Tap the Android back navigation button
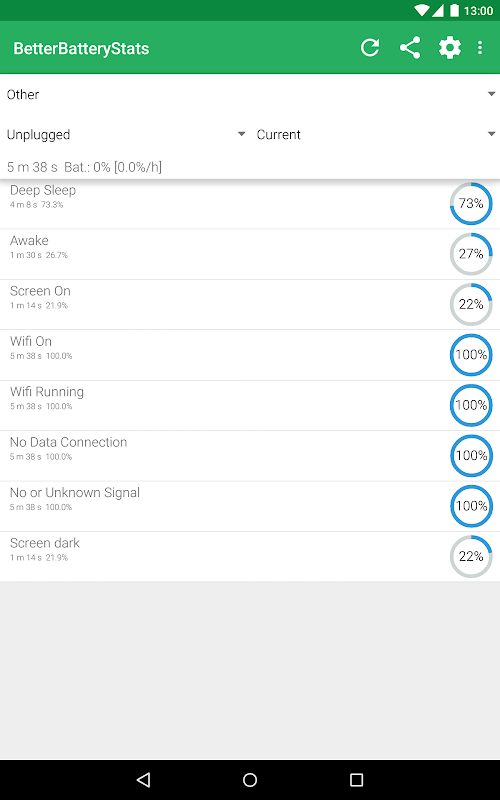The width and height of the screenshot is (500, 800). tap(144, 780)
